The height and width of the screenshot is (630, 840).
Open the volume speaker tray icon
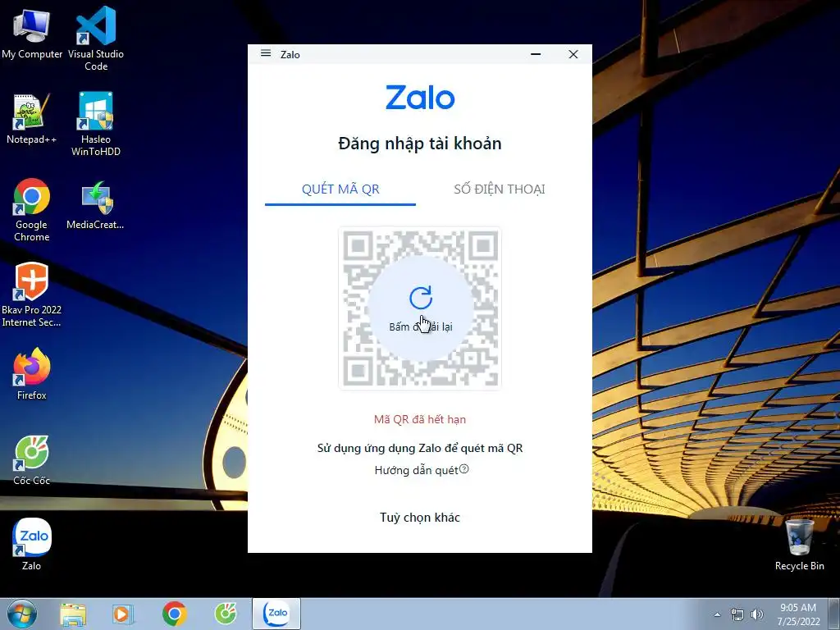(x=757, y=614)
